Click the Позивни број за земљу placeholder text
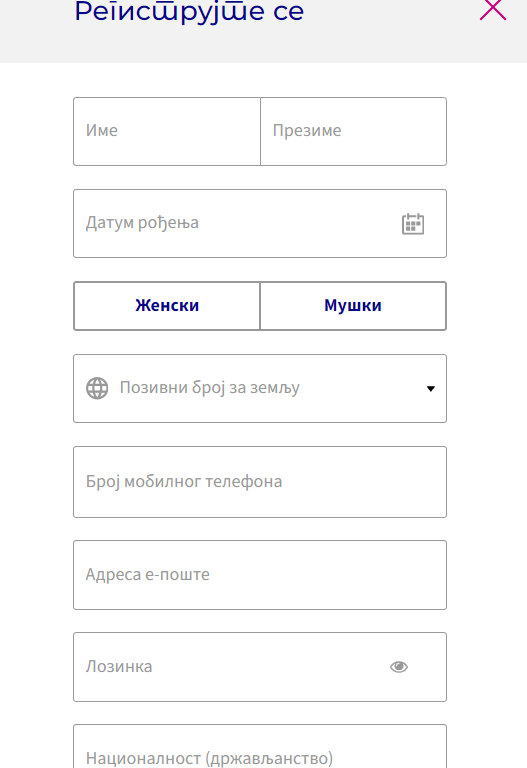The image size is (527, 768). (210, 388)
